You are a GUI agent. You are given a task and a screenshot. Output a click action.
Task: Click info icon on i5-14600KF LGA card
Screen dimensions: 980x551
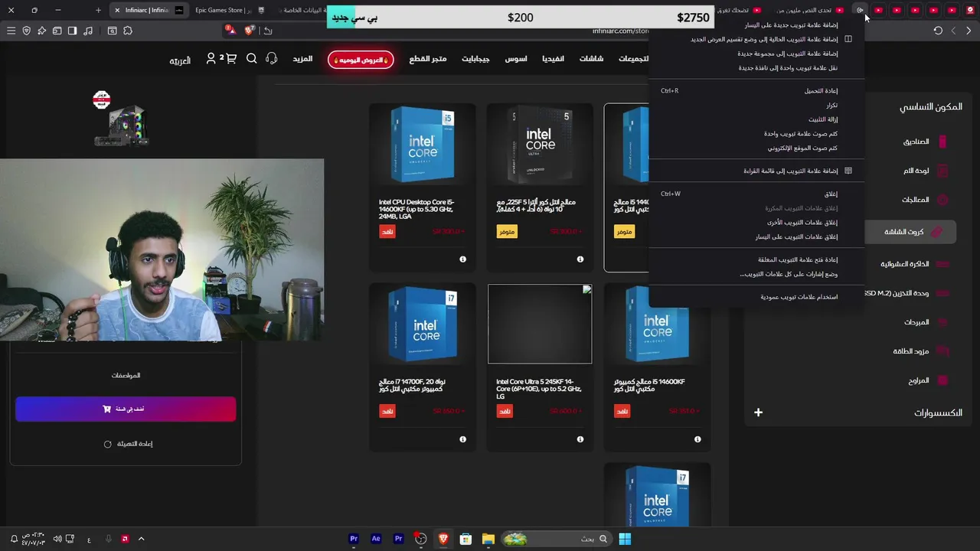pyautogui.click(x=462, y=259)
